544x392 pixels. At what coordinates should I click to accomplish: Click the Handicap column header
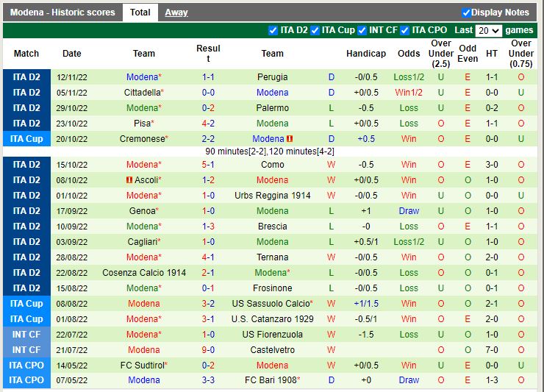366,54
